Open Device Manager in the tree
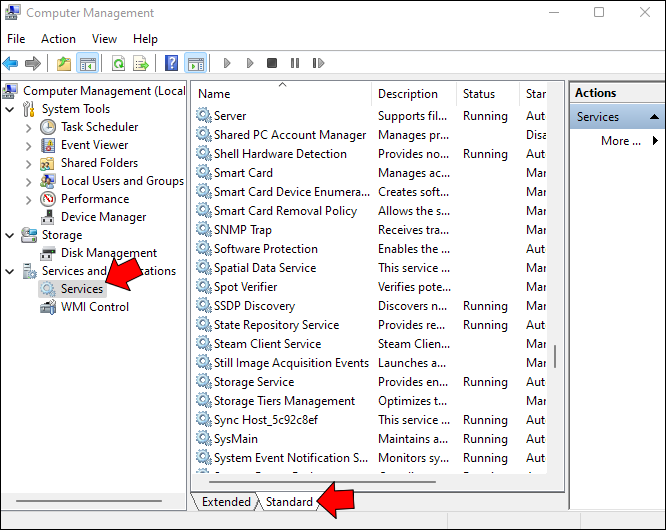This screenshot has width=666, height=530. pos(103,217)
